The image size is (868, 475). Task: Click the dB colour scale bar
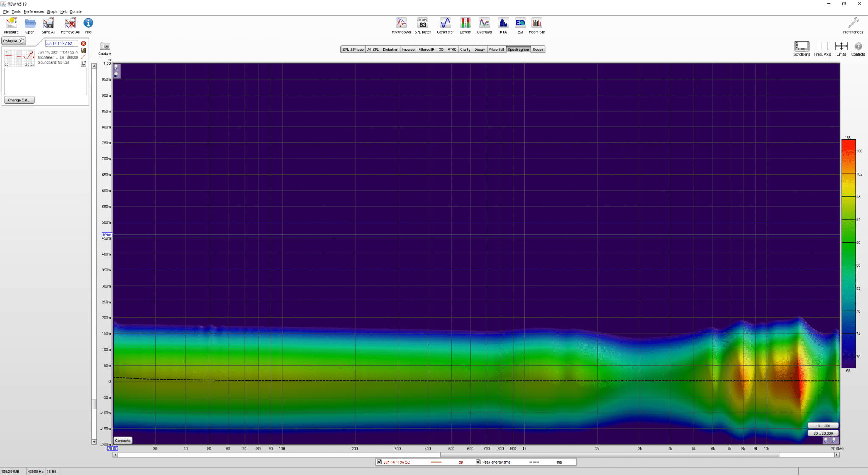click(x=848, y=254)
